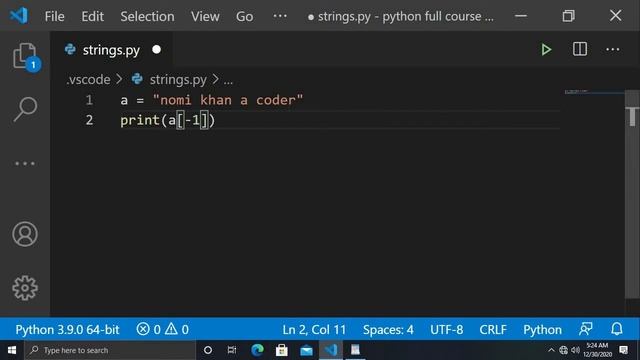Click the minimap code preview

click(576, 91)
